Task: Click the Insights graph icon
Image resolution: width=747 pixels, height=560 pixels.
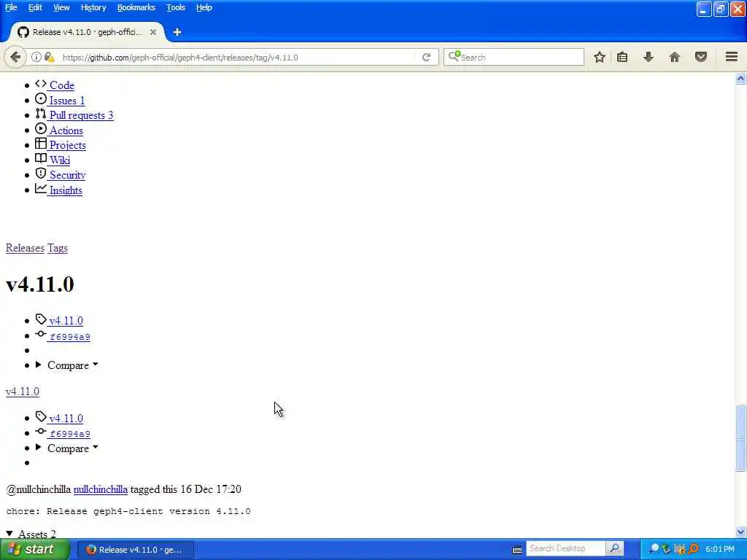Action: (x=41, y=189)
